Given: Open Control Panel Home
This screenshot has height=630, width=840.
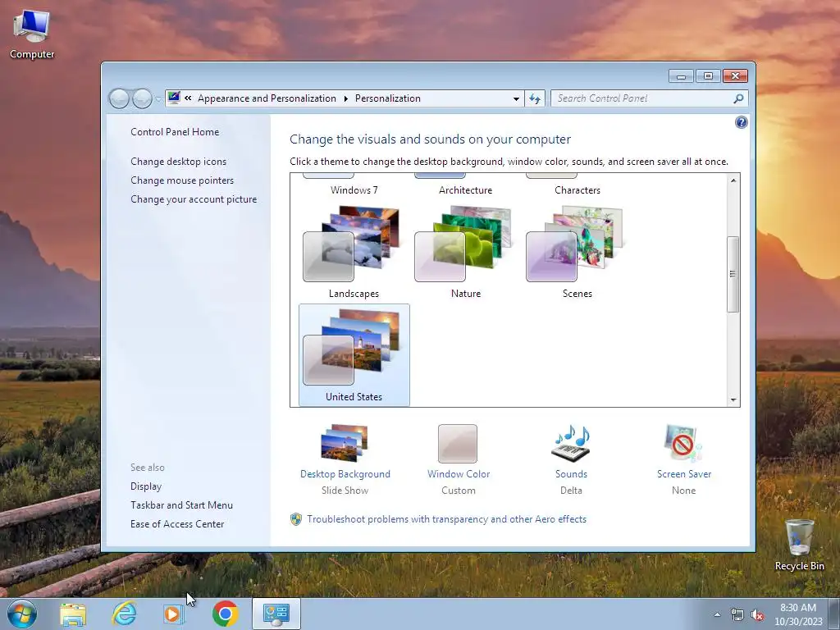Looking at the screenshot, I should pos(175,132).
